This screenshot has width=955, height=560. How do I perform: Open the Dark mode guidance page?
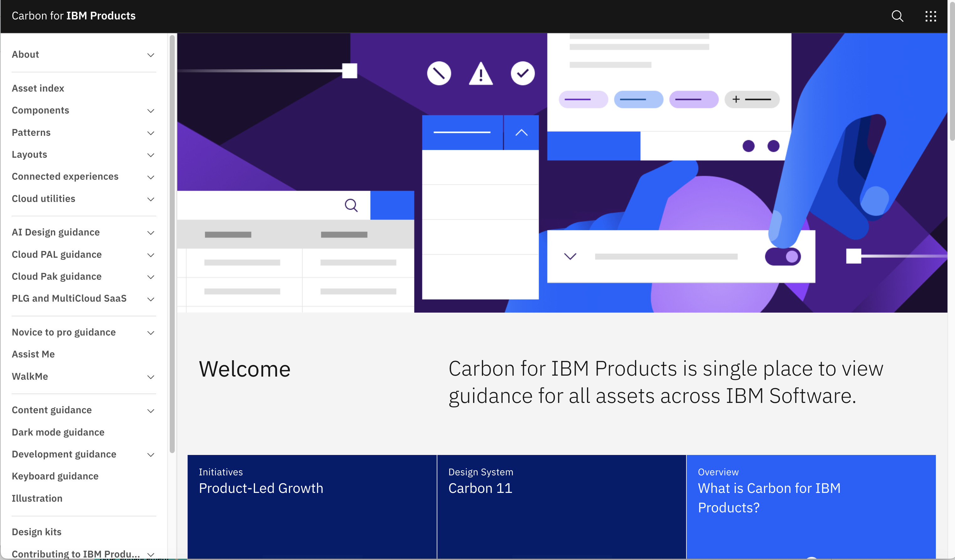58,432
